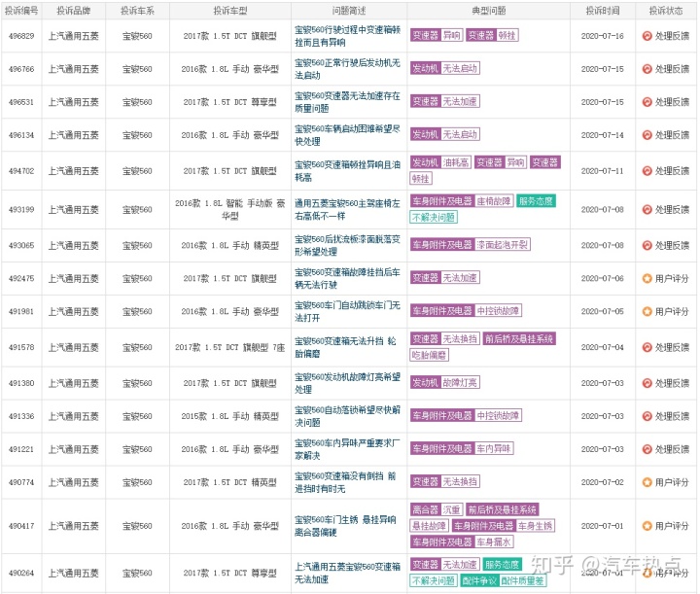Click the 座椅故障 tag
Image resolution: width=700 pixels, height=594 pixels.
pyautogui.click(x=494, y=201)
